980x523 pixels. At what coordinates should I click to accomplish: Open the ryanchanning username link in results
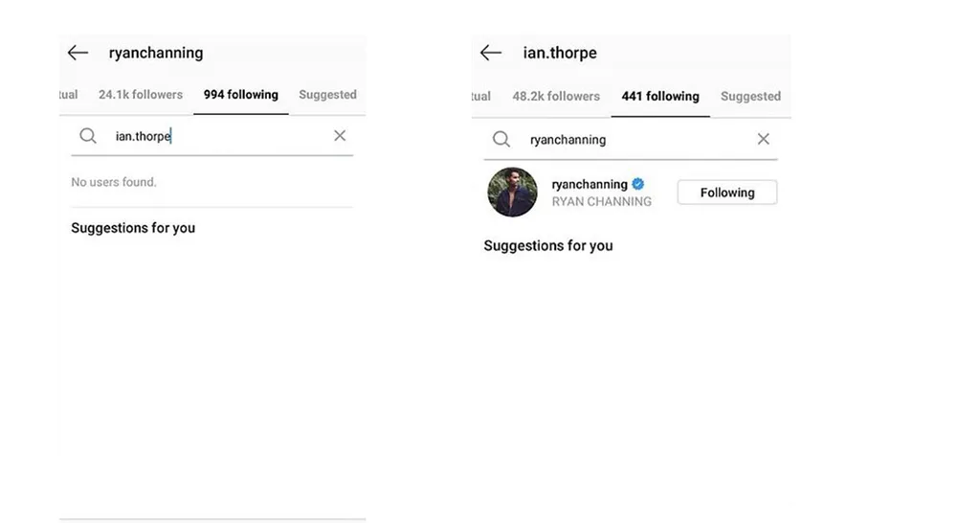coord(590,184)
